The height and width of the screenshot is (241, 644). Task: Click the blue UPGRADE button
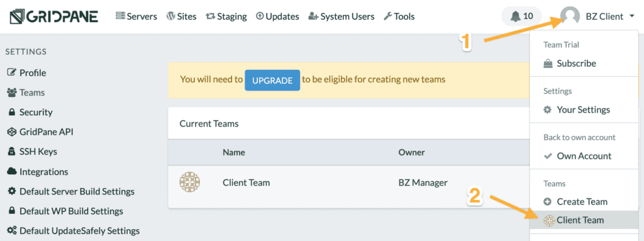tap(272, 80)
